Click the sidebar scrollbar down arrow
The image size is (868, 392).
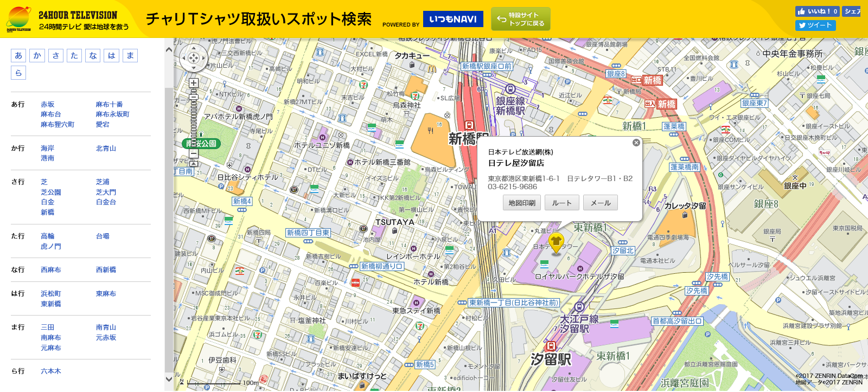coord(169,379)
